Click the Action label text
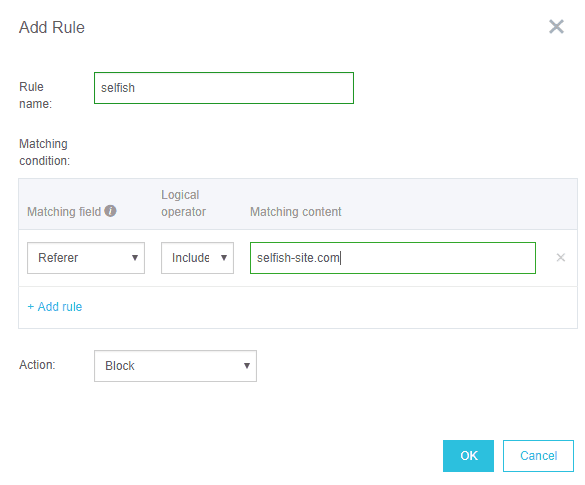The height and width of the screenshot is (485, 585). tap(37, 364)
